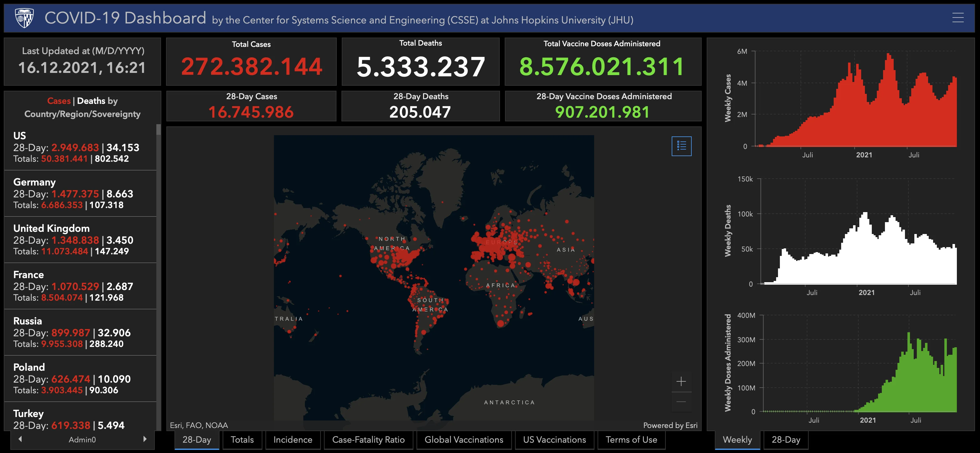Screen dimensions: 980x453
Task: Zoom in on the map
Action: pyautogui.click(x=681, y=381)
